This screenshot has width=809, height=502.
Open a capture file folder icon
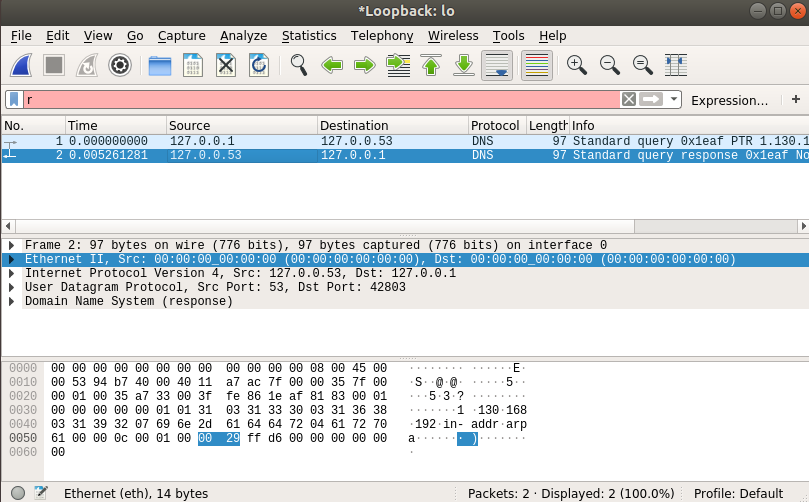(160, 66)
